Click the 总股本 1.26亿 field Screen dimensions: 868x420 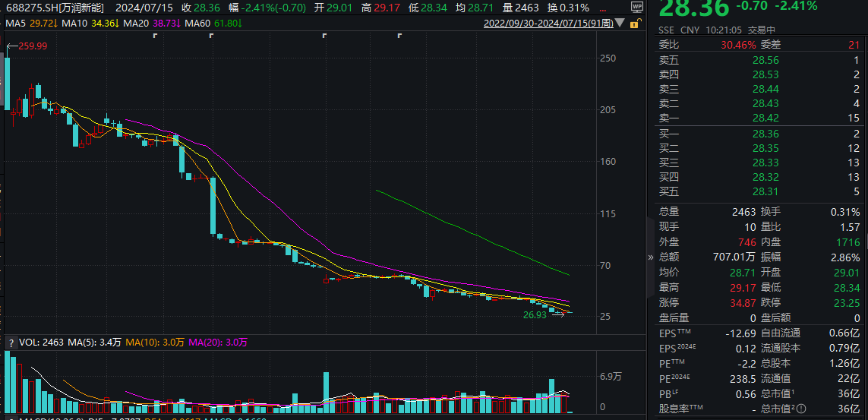tap(810, 364)
